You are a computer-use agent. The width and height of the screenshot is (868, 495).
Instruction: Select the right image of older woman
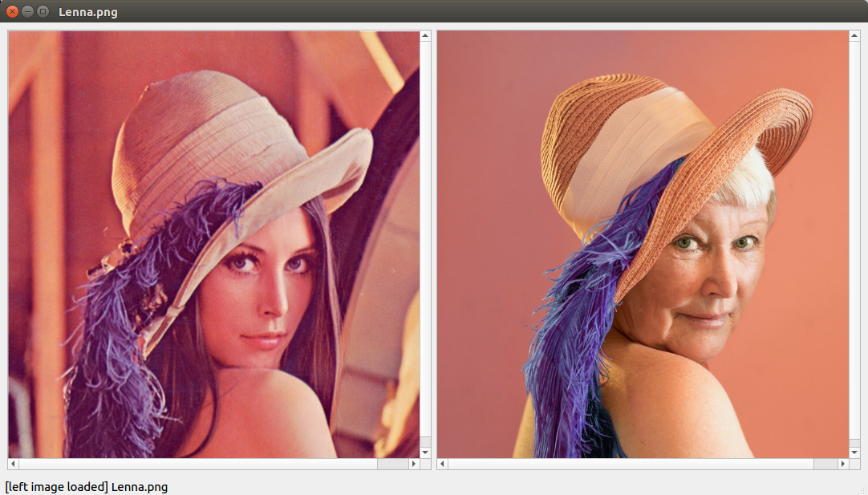tap(643, 244)
